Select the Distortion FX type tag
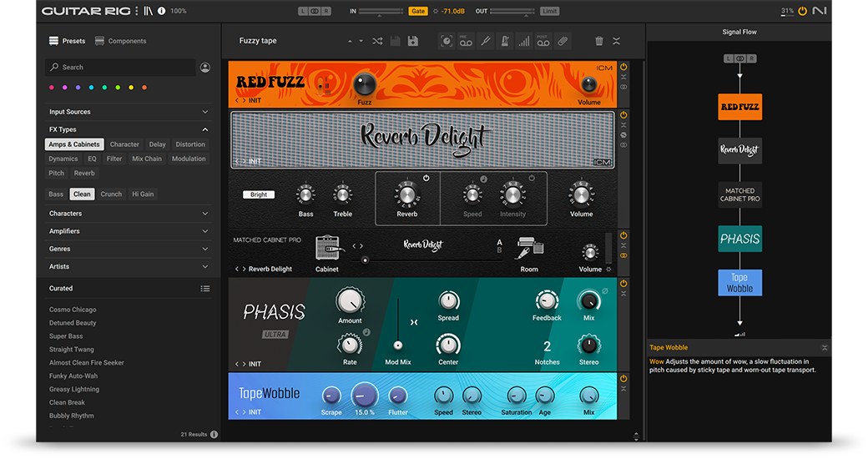This screenshot has height=459, width=868. pyautogui.click(x=190, y=144)
